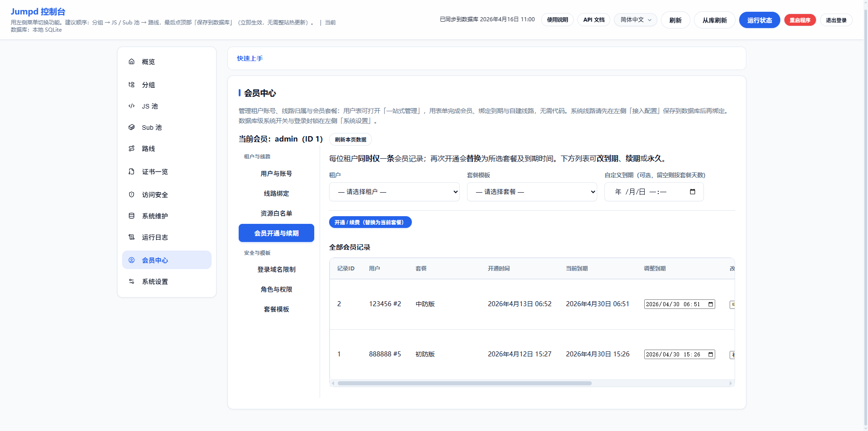Open the 角色与权限 section

coord(276,289)
